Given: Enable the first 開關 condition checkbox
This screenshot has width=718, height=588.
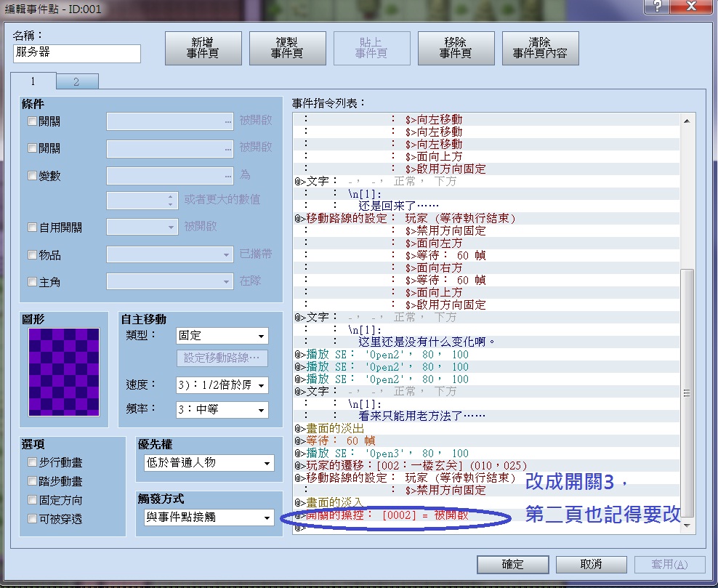Looking at the screenshot, I should pos(32,121).
